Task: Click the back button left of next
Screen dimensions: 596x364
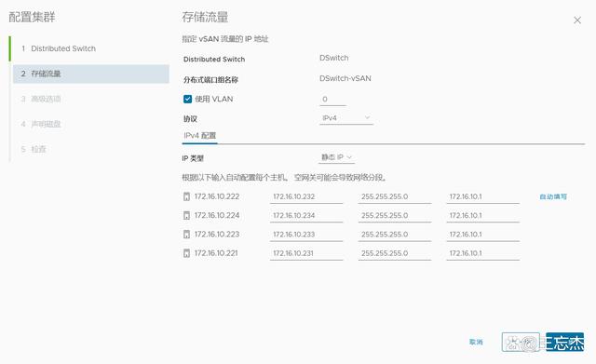Action: (x=521, y=342)
